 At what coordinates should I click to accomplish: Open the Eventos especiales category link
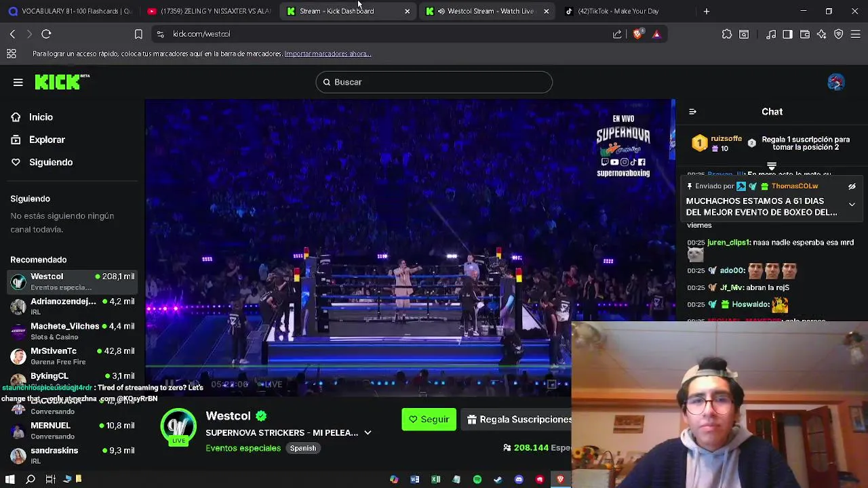tap(243, 448)
